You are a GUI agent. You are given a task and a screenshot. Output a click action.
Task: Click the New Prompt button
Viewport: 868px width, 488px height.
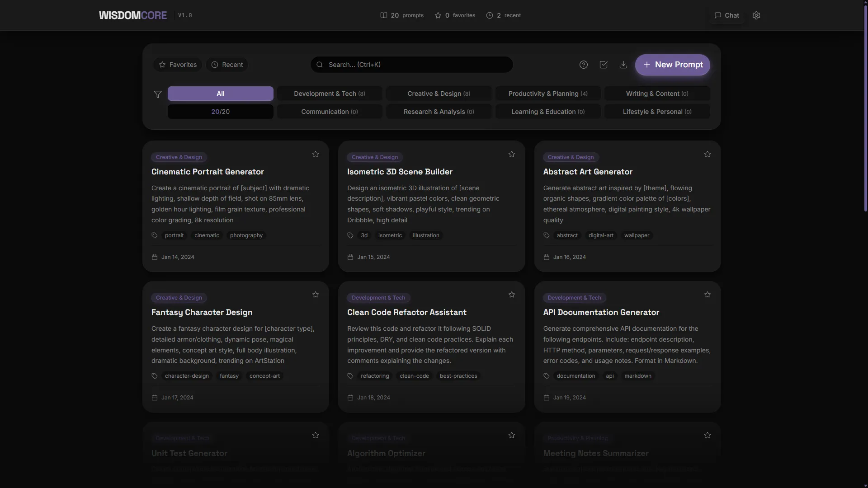pos(673,65)
